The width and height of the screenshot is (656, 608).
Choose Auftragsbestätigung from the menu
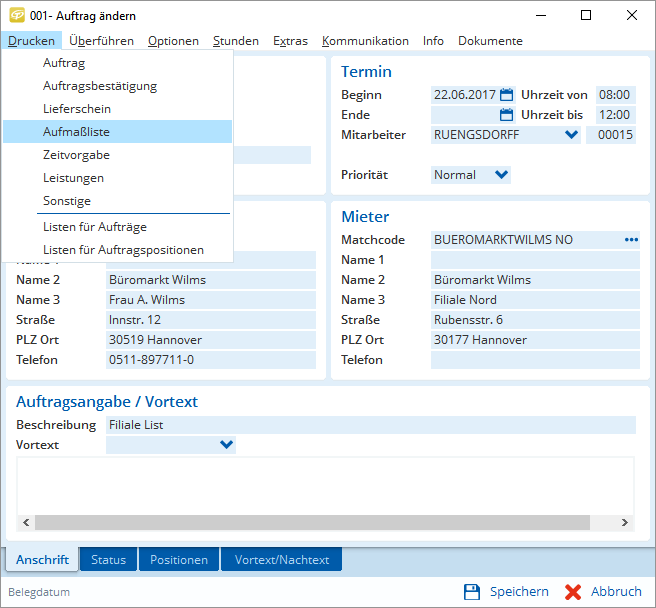(118, 86)
